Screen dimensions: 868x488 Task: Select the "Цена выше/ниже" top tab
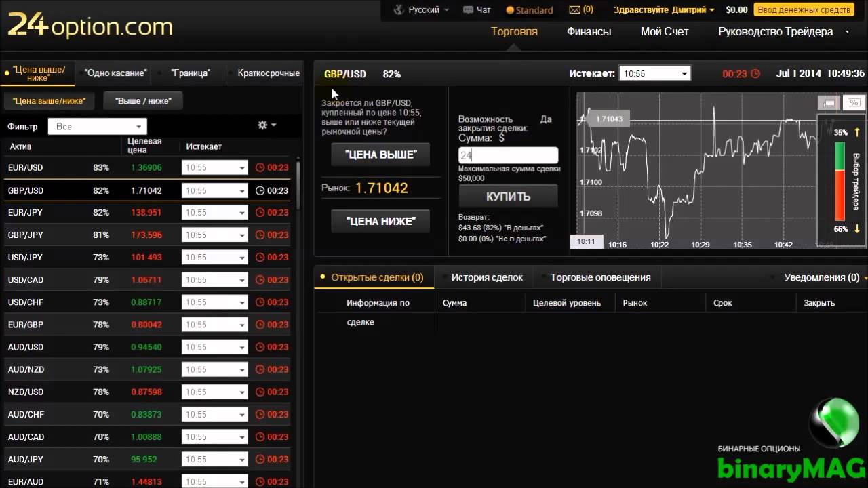(39, 73)
